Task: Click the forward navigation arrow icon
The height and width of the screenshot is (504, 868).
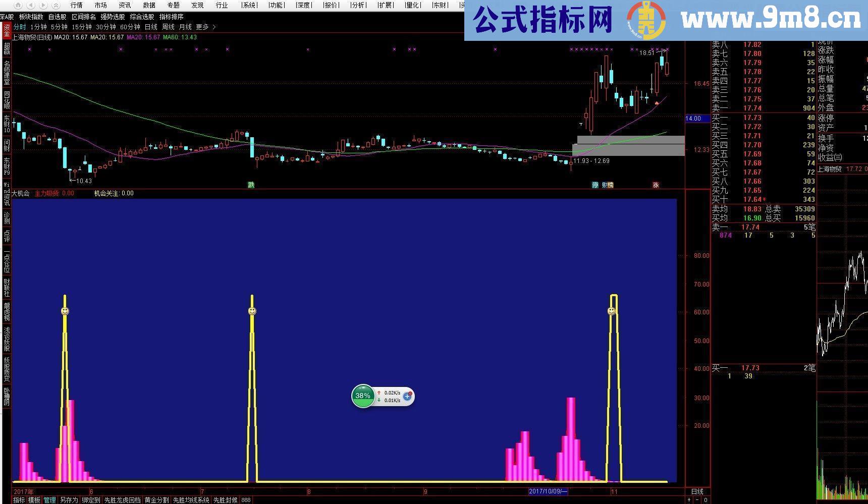Action: [43, 5]
